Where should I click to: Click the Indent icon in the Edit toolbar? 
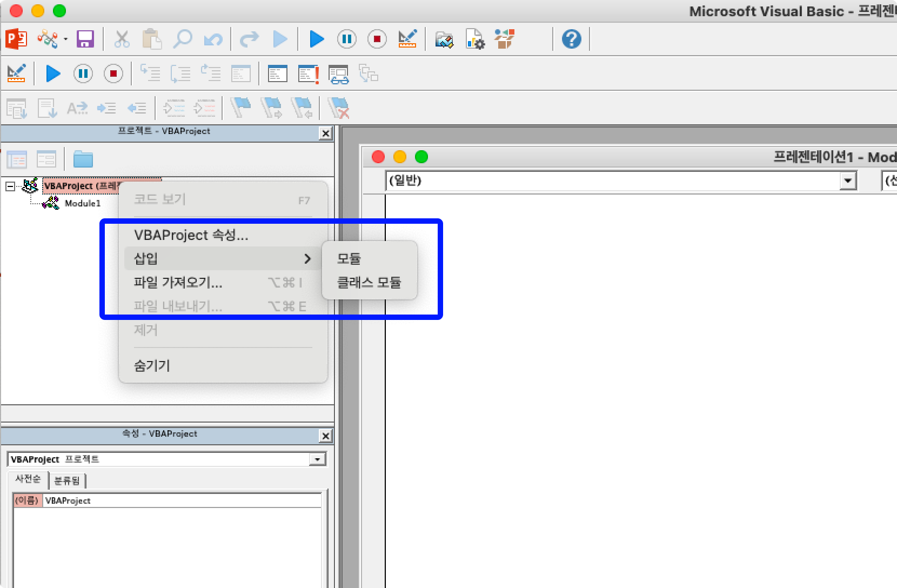click(106, 108)
